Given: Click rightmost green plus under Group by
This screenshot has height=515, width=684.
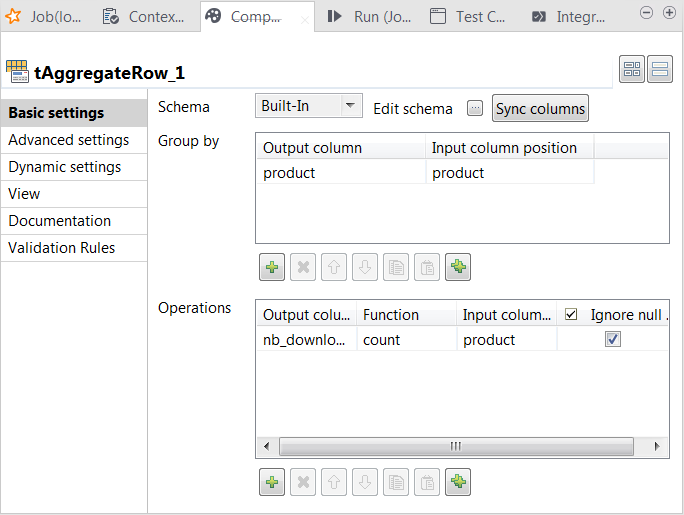Looking at the screenshot, I should pyautogui.click(x=458, y=267).
